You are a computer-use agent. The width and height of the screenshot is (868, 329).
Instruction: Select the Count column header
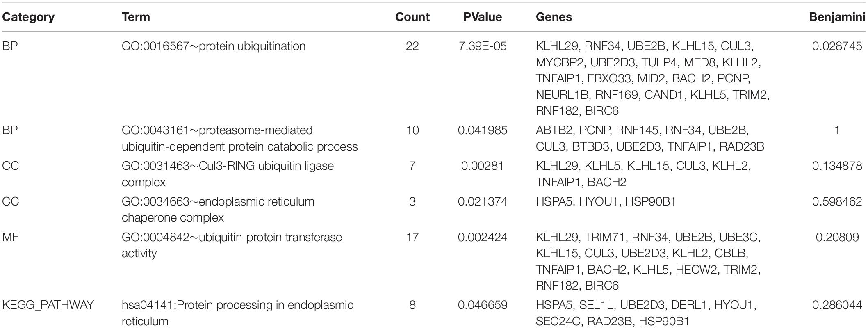click(x=412, y=17)
